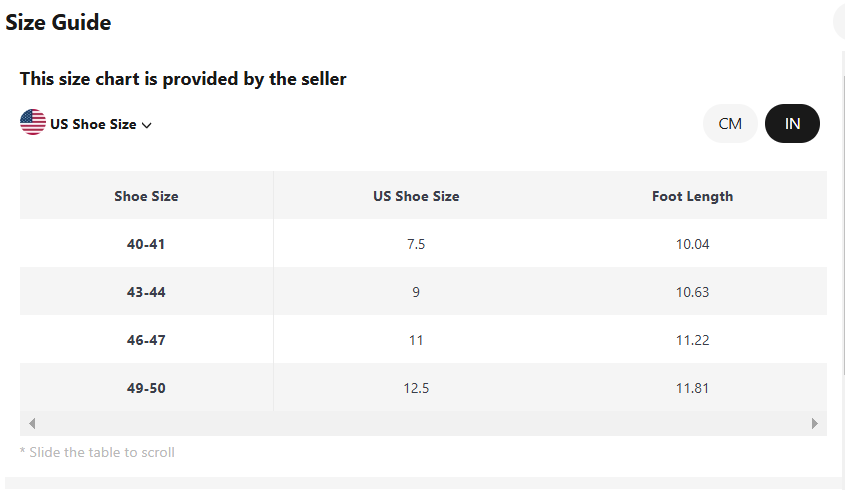Select the 49-50 shoe size row
The height and width of the screenshot is (490, 845).
coord(146,388)
